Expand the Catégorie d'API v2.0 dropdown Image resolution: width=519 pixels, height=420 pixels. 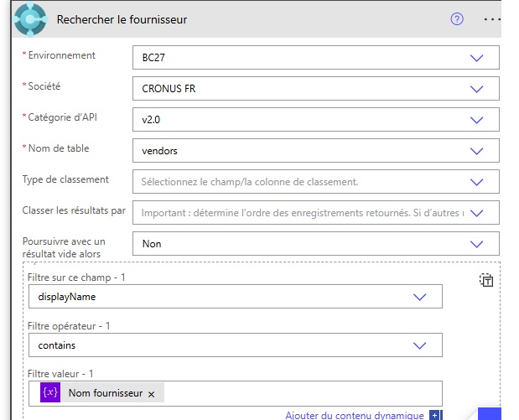[x=477, y=120]
